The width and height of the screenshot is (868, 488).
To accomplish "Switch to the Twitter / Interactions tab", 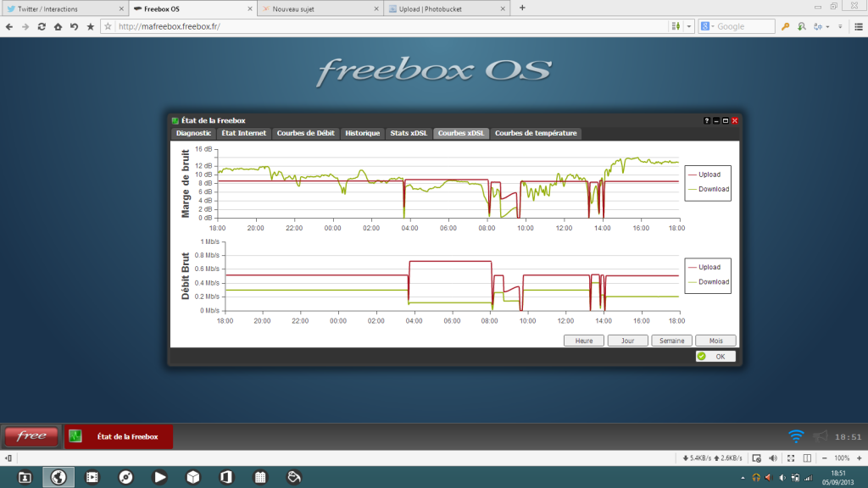I will (x=64, y=8).
